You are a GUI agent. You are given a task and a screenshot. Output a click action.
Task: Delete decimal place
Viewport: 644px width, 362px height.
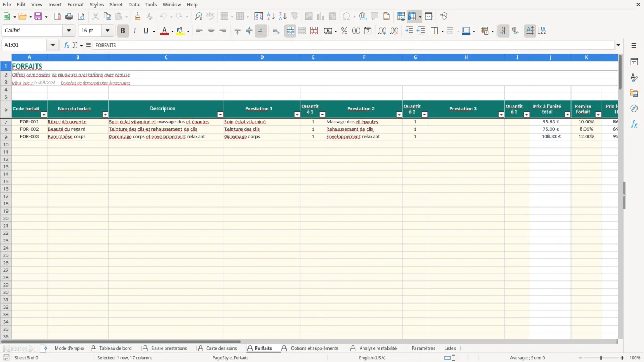pyautogui.click(x=394, y=31)
